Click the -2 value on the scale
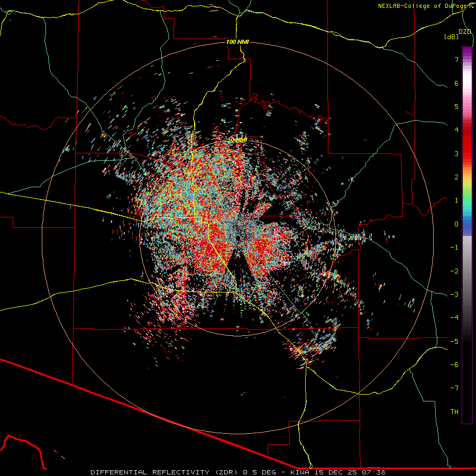The image size is (476, 476). [454, 271]
